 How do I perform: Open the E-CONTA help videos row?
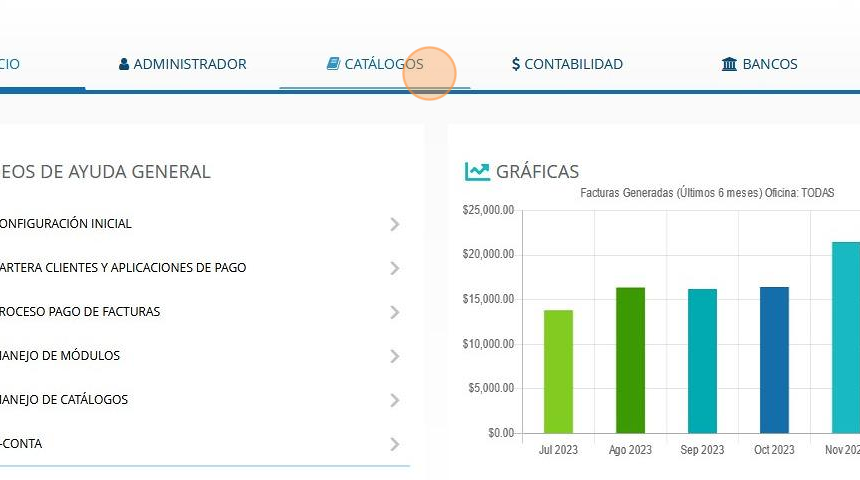coord(203,443)
